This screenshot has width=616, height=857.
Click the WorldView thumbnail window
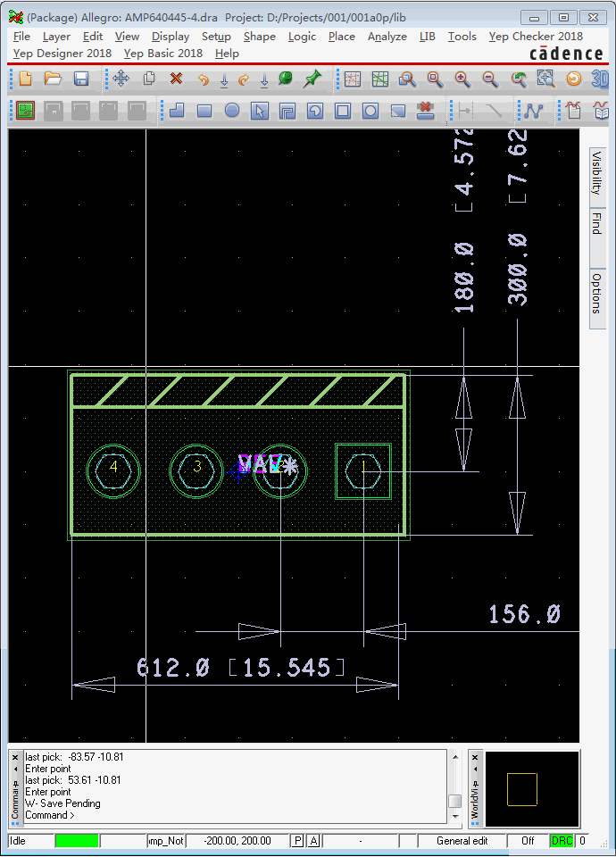532,788
